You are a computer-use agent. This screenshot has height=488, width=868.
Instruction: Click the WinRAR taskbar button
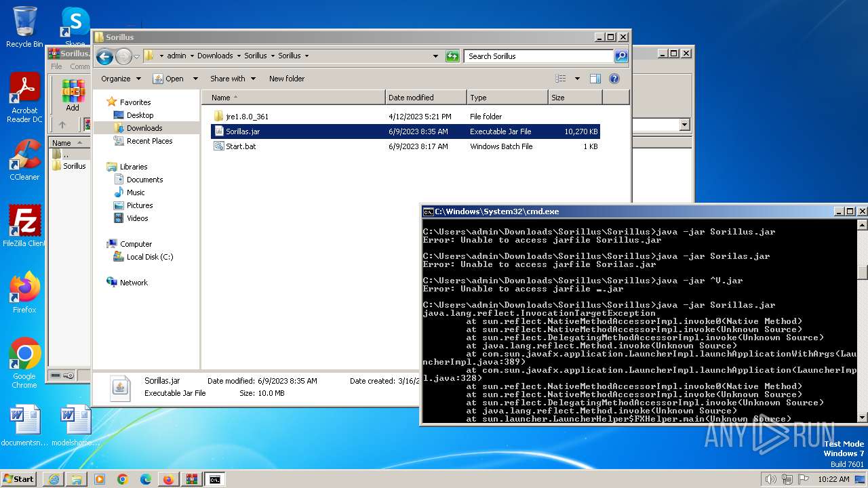[191, 479]
